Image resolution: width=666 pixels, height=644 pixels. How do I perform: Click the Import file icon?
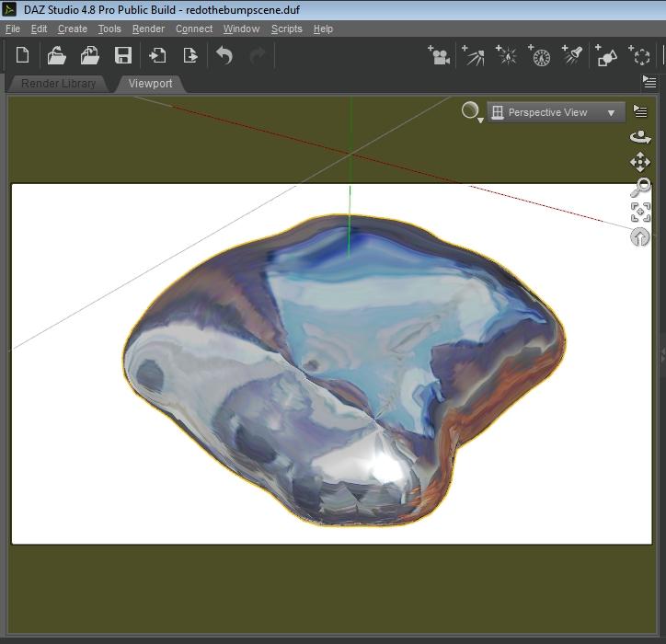coord(157,55)
